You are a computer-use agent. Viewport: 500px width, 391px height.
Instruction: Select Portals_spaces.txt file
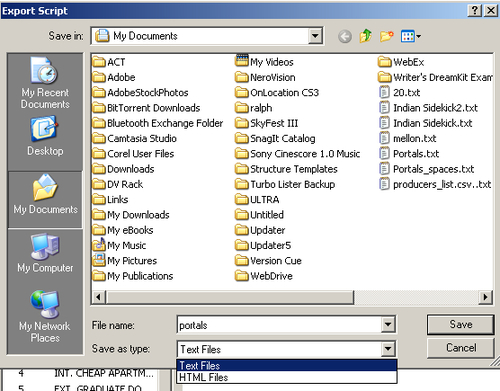pyautogui.click(x=427, y=169)
